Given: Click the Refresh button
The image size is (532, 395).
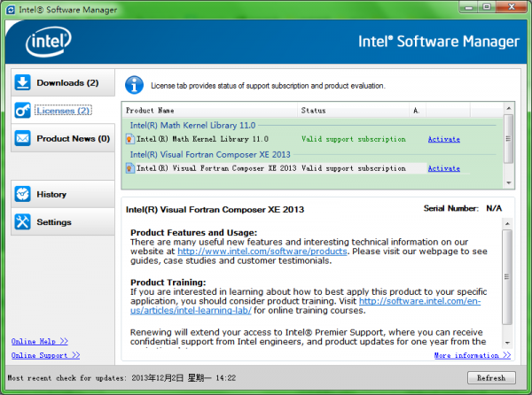Looking at the screenshot, I should (491, 377).
